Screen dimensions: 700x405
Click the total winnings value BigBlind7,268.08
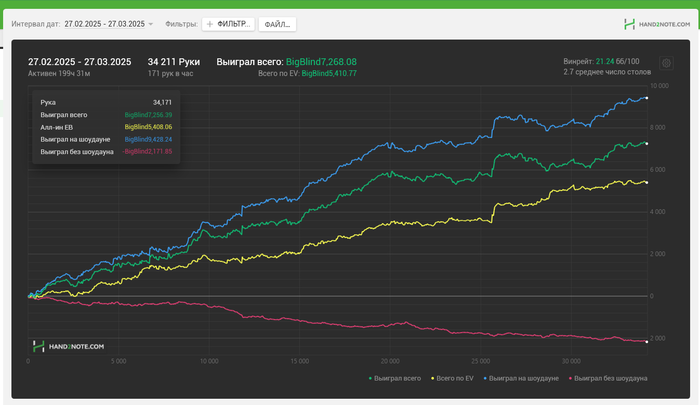tap(321, 62)
